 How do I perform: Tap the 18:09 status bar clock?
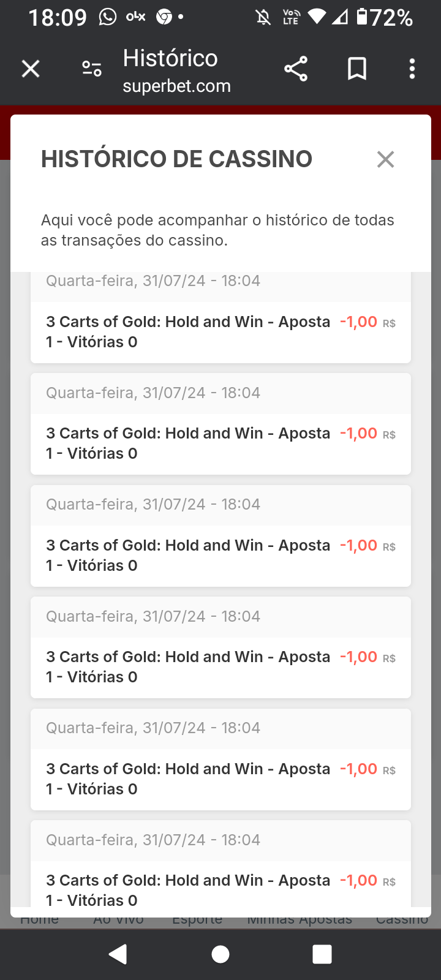coord(58,17)
